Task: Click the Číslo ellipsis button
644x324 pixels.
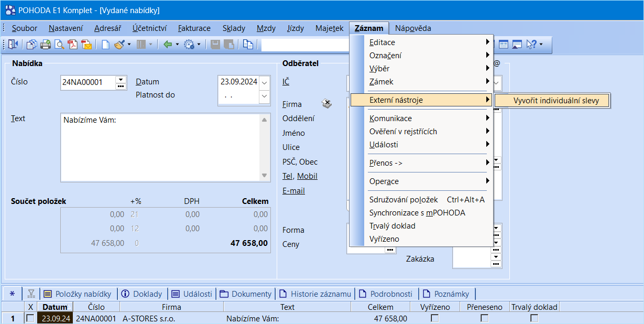Action: click(x=121, y=86)
